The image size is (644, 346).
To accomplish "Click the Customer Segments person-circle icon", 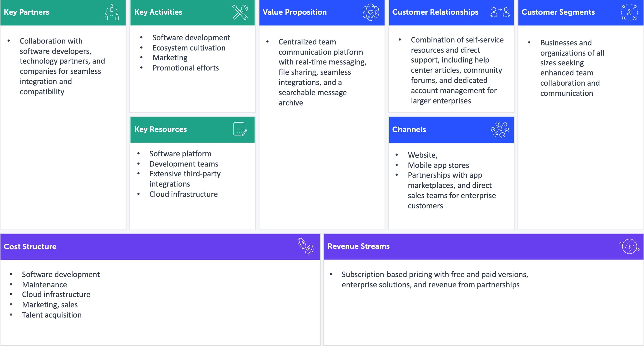I will [629, 12].
